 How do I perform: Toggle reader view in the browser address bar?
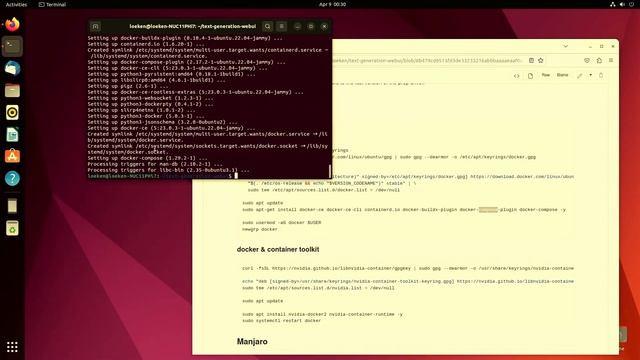click(x=531, y=60)
